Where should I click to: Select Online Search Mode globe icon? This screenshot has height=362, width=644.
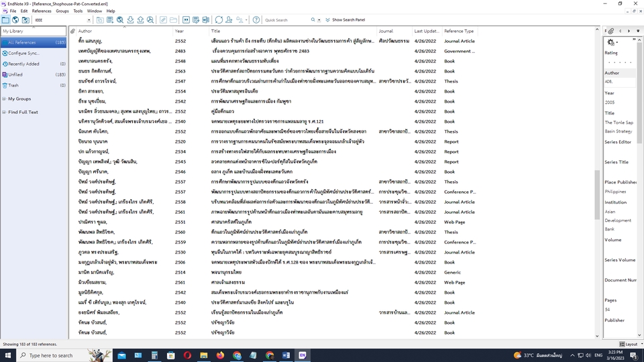(15, 19)
